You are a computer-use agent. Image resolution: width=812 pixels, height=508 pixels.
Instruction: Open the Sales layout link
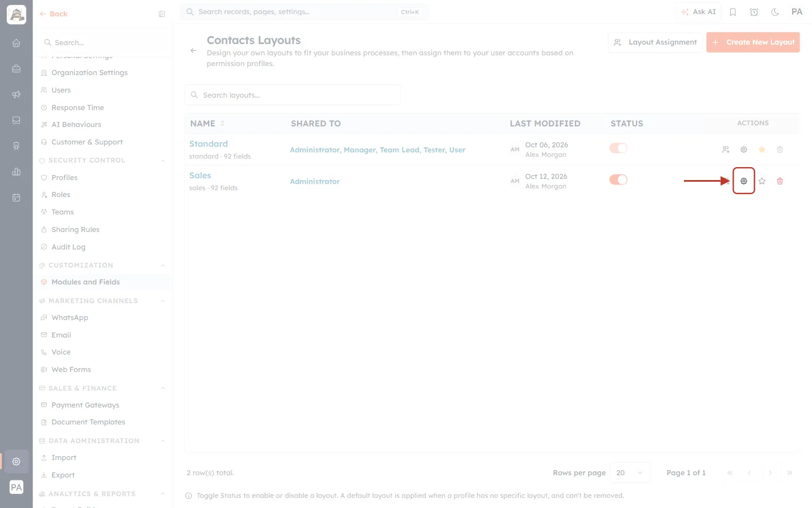click(x=200, y=176)
